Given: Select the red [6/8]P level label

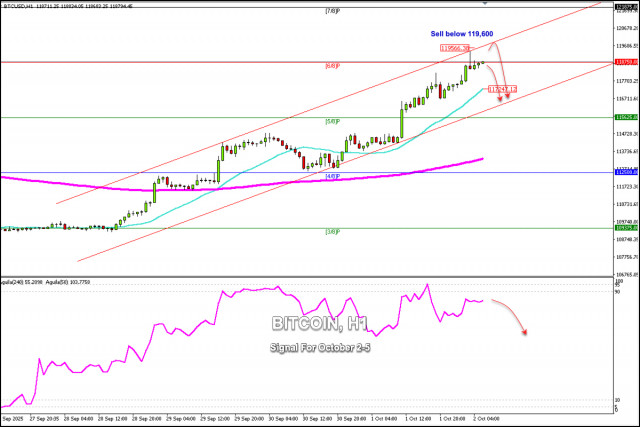Looking at the screenshot, I should click(332, 66).
